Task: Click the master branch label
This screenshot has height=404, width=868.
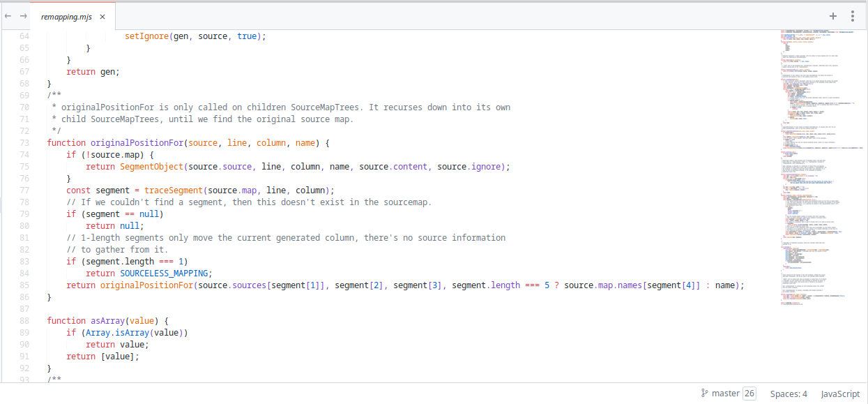Action: pos(725,394)
